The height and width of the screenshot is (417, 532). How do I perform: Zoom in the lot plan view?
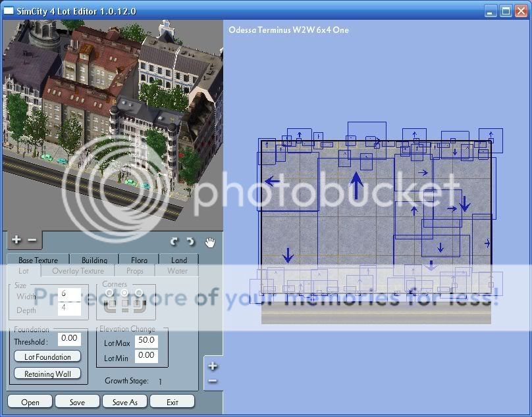tap(213, 366)
